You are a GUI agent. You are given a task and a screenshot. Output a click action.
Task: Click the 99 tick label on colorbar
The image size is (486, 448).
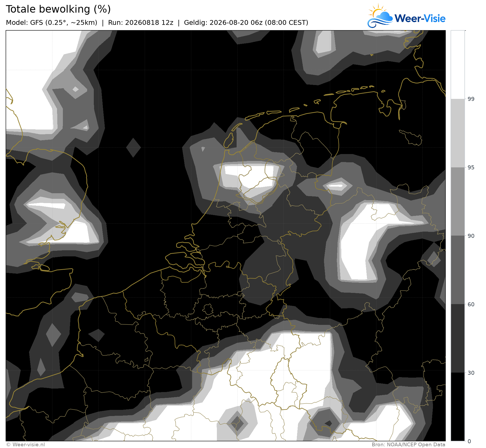point(471,99)
